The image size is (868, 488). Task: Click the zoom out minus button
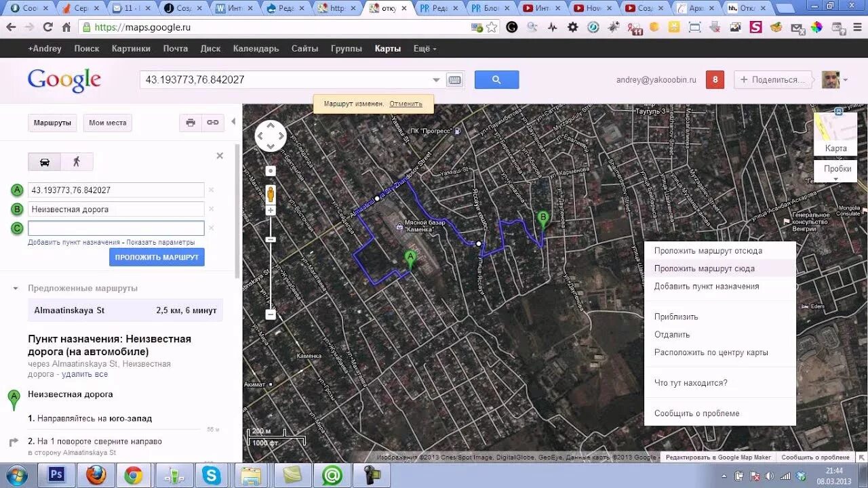(271, 314)
